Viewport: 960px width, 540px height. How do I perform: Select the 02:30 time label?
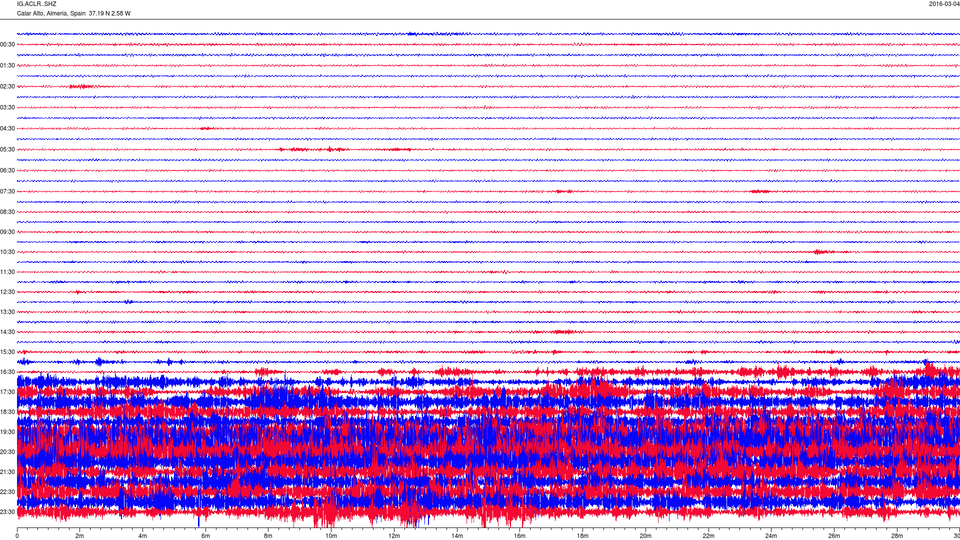[x=7, y=87]
